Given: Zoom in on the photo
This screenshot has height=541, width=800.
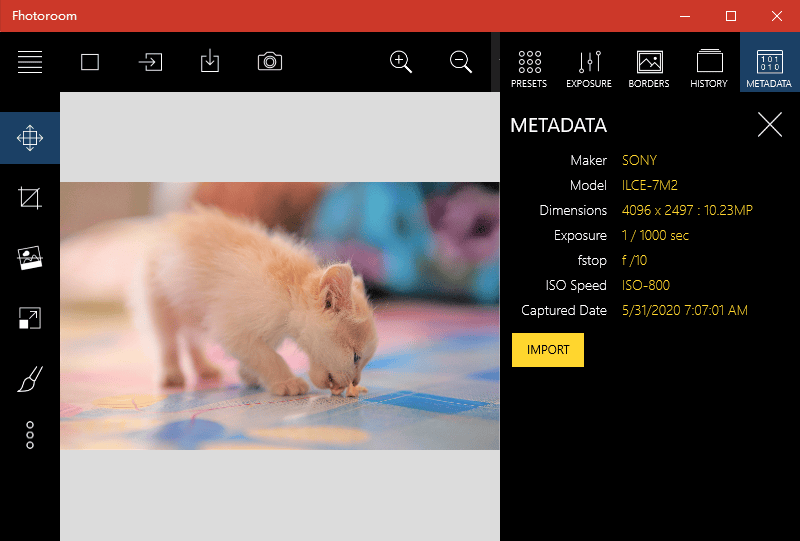Looking at the screenshot, I should click(x=401, y=62).
